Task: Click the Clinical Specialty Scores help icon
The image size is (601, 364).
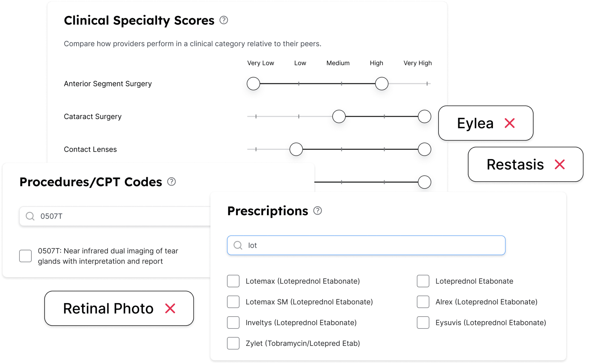Action: (224, 20)
